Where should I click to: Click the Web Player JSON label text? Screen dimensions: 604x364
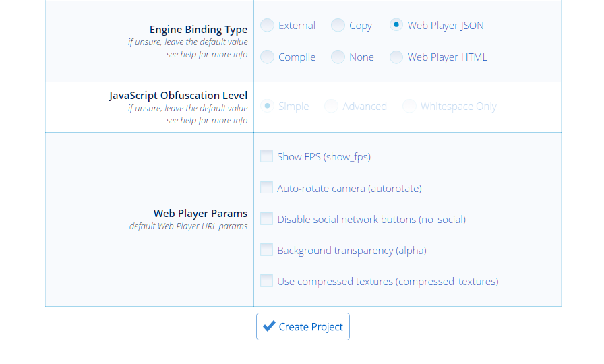(x=446, y=26)
